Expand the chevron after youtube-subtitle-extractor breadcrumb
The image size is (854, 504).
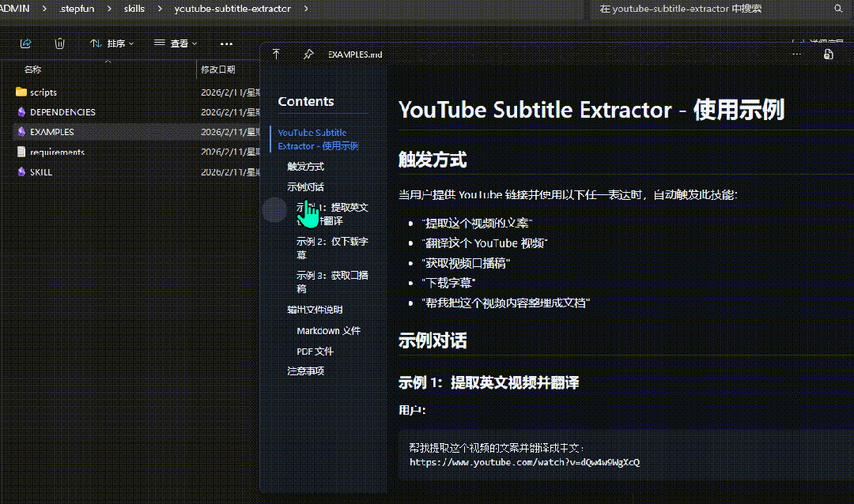pyautogui.click(x=306, y=9)
